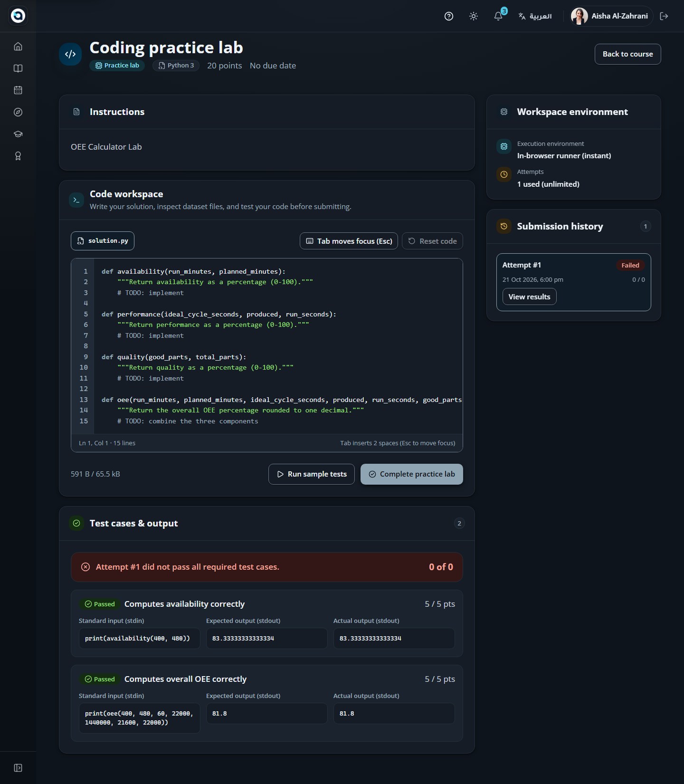Open the award badge icon in sidebar
Screen dimensions: 684x784
tap(18, 156)
